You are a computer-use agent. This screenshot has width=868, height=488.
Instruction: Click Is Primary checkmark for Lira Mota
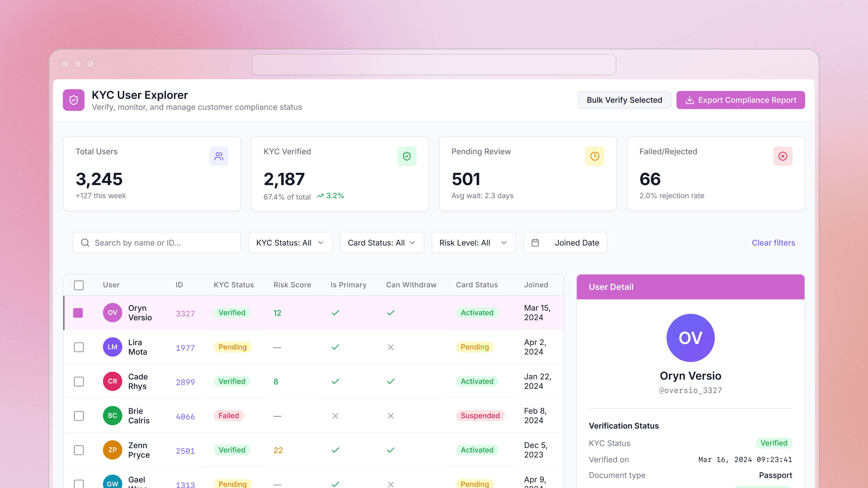[x=335, y=347]
